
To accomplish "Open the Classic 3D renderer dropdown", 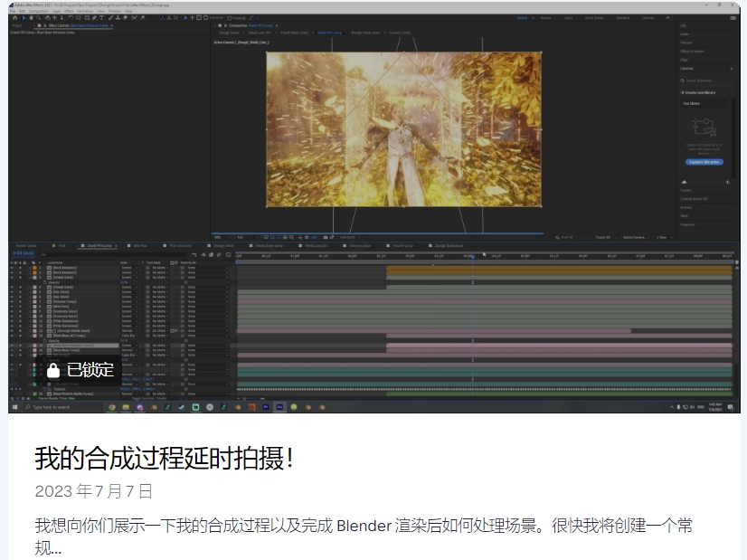I will coord(607,237).
